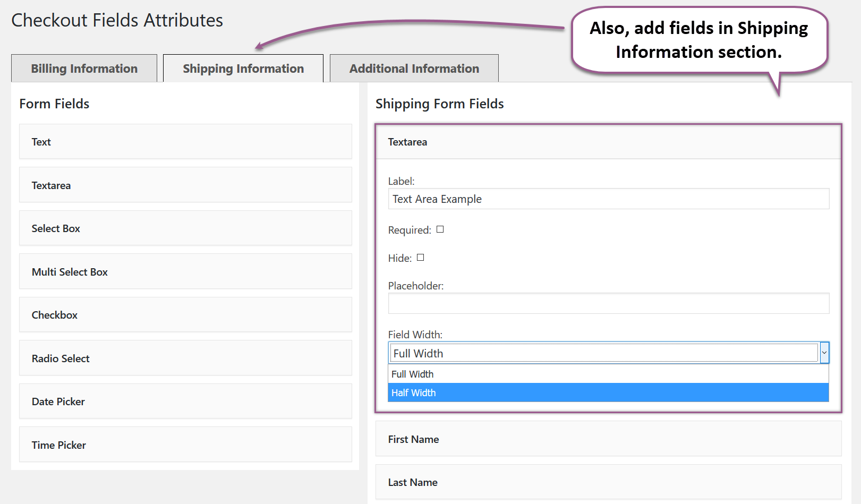Screen dimensions: 861x504
Task: Choose the Date Picker field
Action: [x=185, y=402]
